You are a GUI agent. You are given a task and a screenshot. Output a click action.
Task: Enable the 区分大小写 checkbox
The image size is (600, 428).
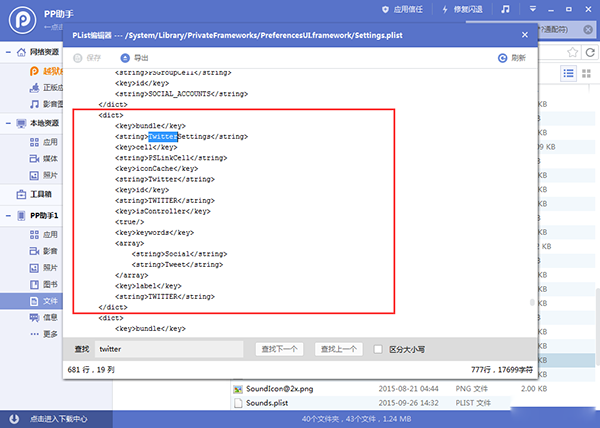(378, 349)
